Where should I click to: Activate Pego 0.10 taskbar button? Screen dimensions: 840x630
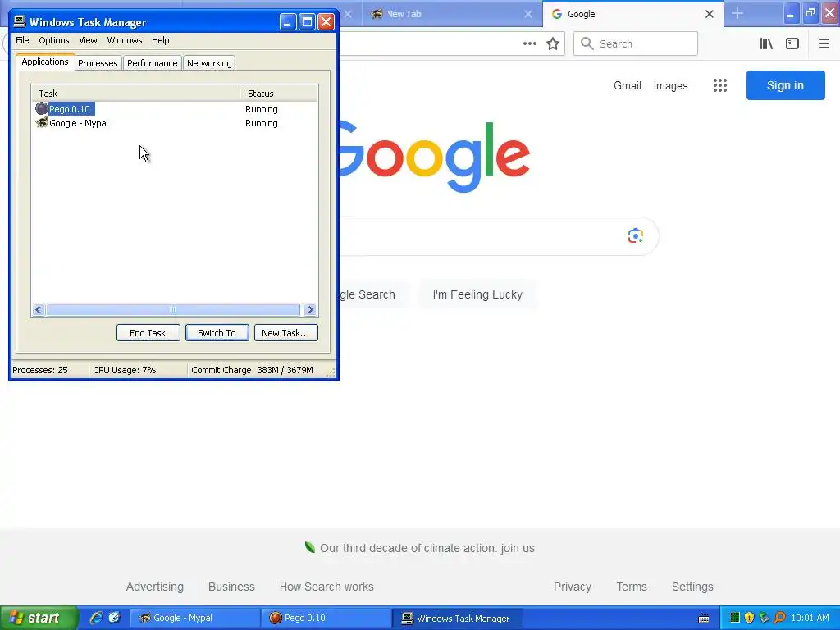(326, 618)
